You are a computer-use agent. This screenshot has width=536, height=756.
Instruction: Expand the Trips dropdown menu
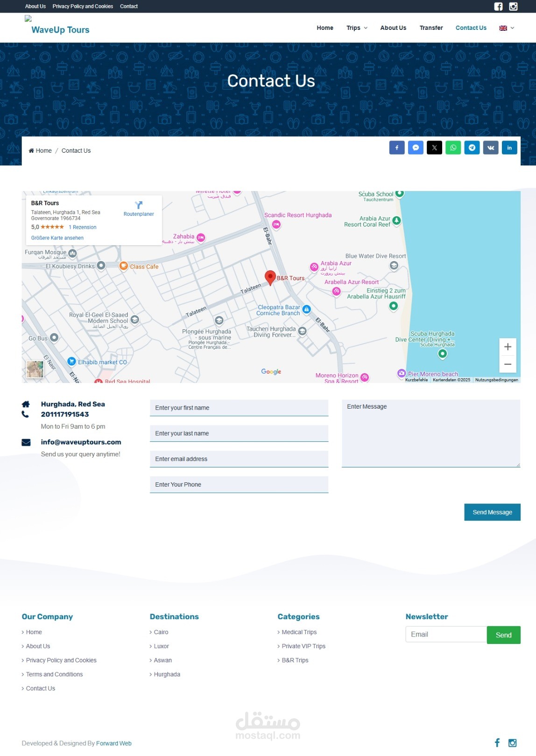click(357, 28)
